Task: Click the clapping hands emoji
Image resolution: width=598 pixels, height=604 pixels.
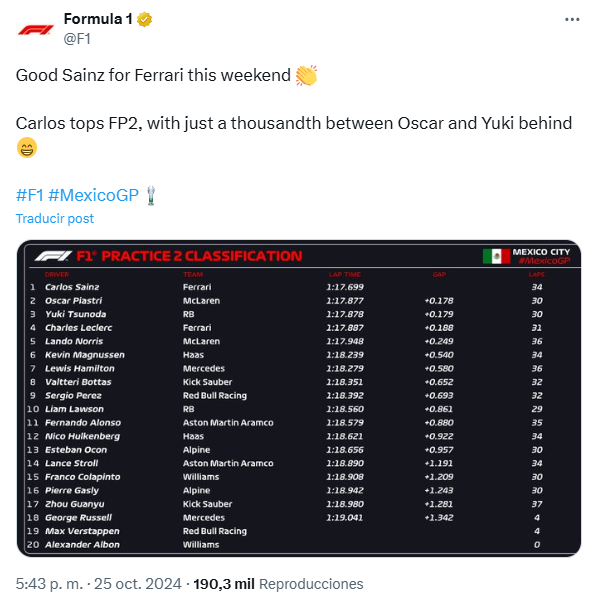Action: click(x=306, y=75)
